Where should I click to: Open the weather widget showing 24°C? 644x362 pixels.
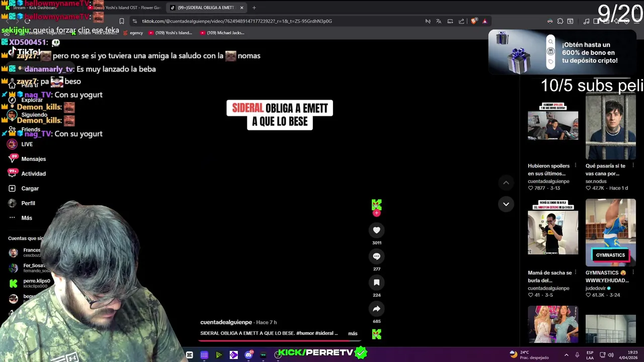click(x=529, y=354)
